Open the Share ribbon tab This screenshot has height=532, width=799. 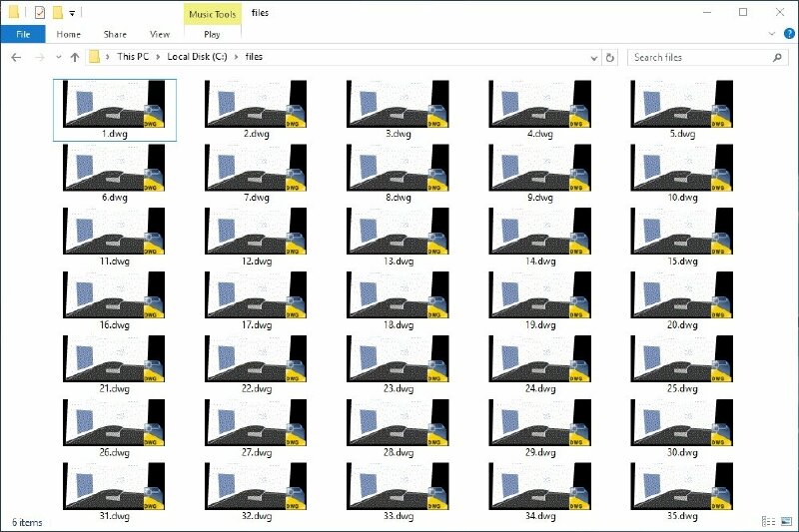coord(115,34)
